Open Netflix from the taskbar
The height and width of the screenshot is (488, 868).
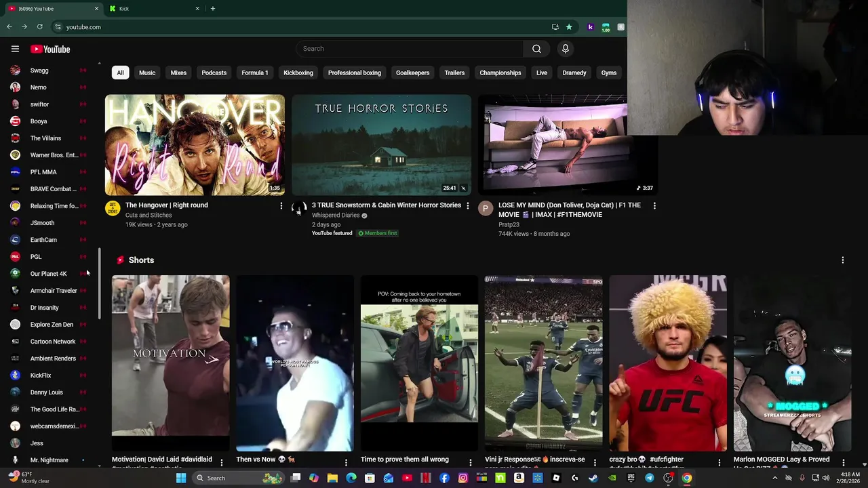click(x=426, y=478)
